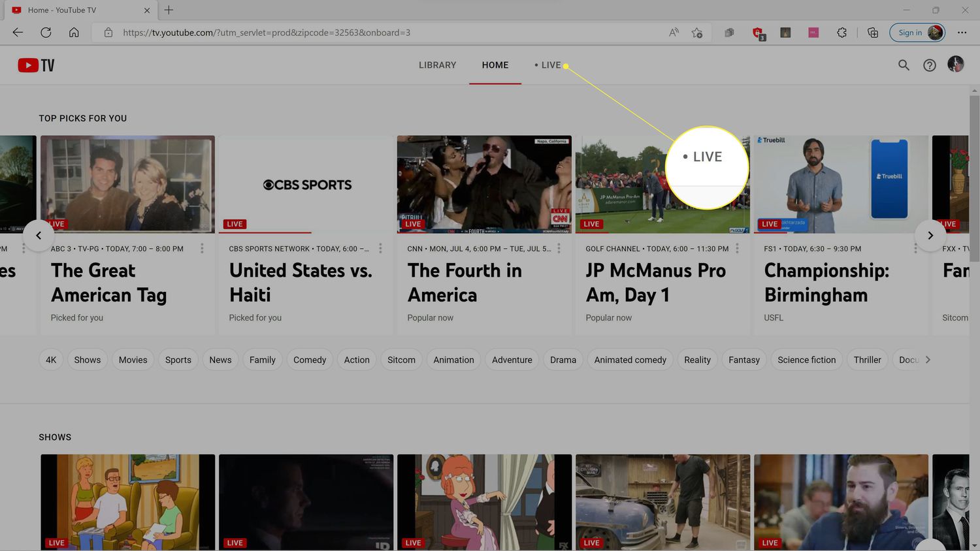Filter by the Animated comedy chip
Screen dimensions: 980x551
[630, 360]
